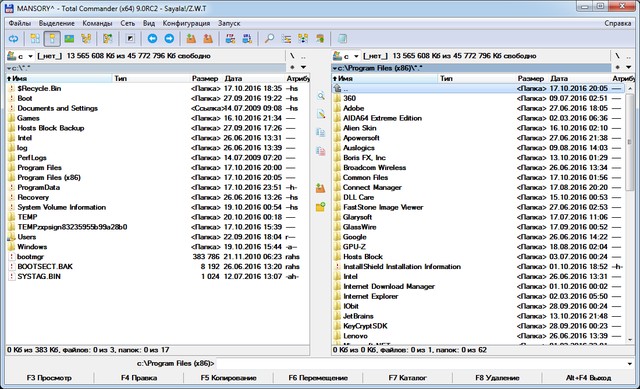
Task: Select the JetBrains folder
Action: (358, 316)
